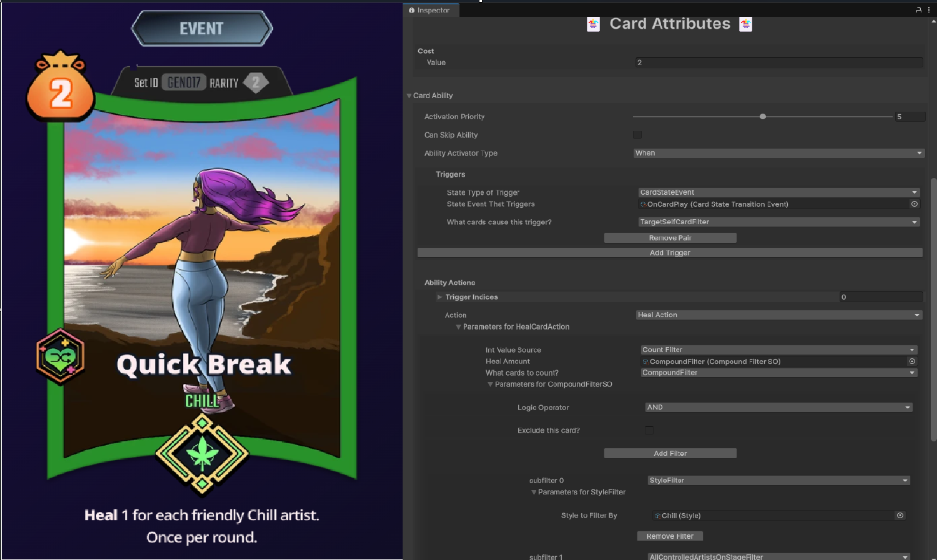Click the object picker for Chill Style
The image size is (937, 560).
[900, 515]
